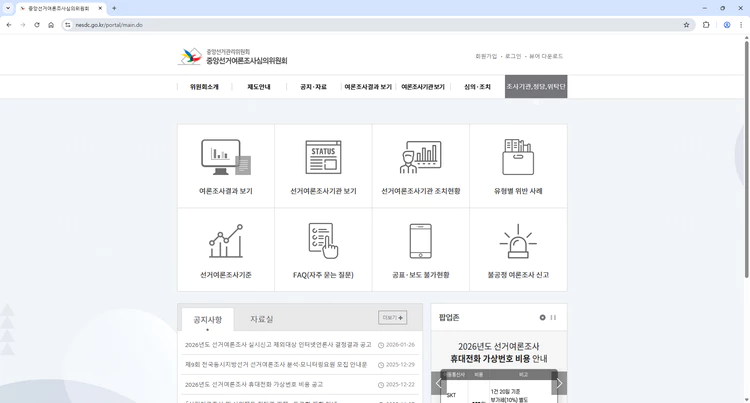Open the Chrome three-dot menu
The image size is (750, 403).
[741, 25]
